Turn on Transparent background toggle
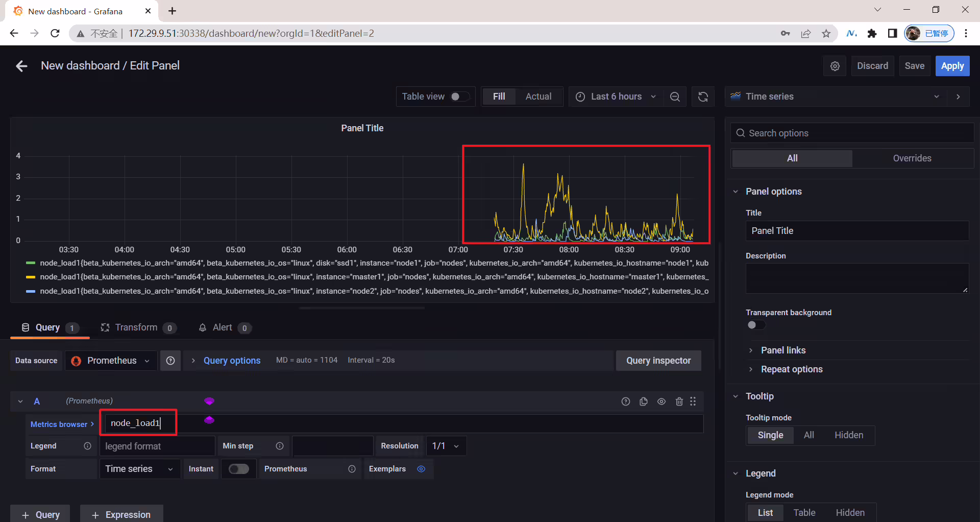Screen dimensions: 980x522 coord(756,325)
